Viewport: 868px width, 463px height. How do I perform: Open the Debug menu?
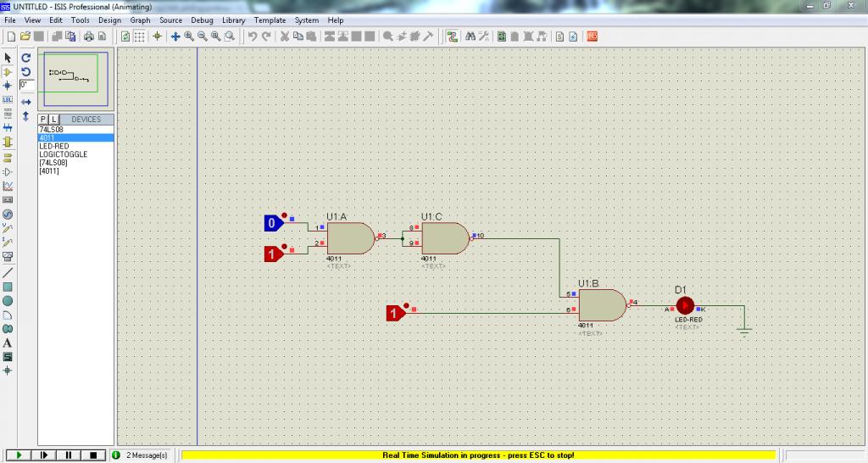click(x=202, y=20)
